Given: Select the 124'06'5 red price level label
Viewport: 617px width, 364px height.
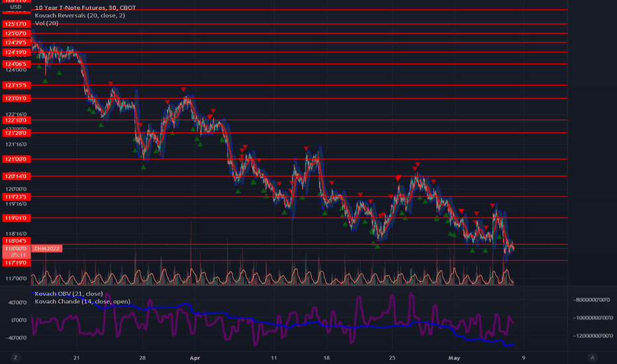Looking at the screenshot, I should 16,64.
